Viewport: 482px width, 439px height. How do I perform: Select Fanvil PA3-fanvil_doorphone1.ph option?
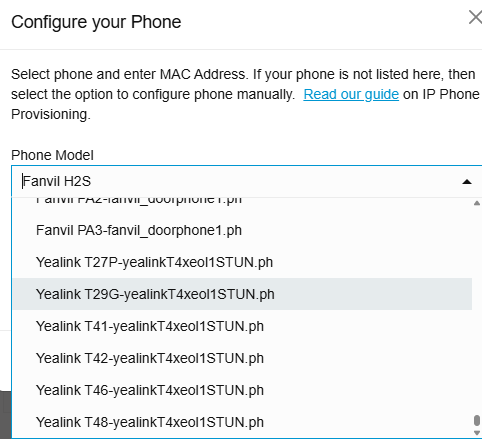[242, 230]
